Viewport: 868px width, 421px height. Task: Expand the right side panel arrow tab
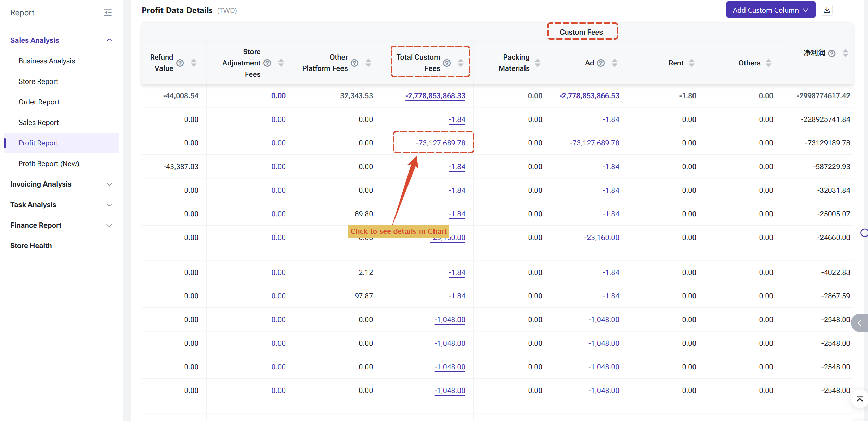click(860, 323)
